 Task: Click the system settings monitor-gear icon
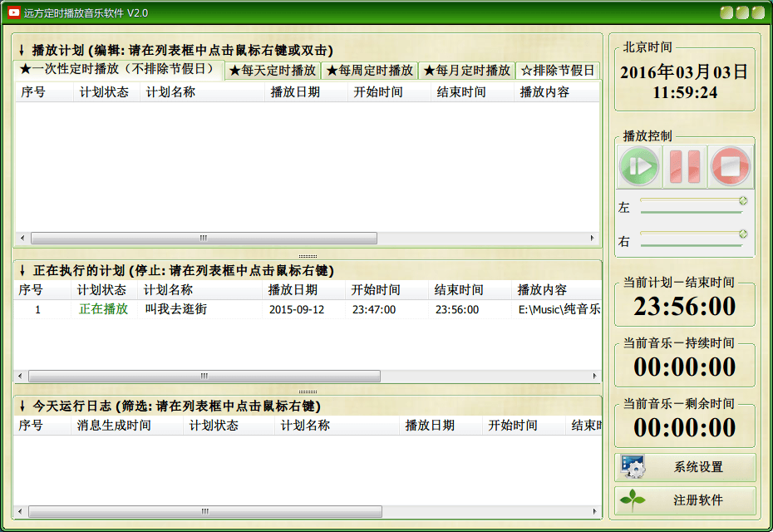(x=633, y=467)
